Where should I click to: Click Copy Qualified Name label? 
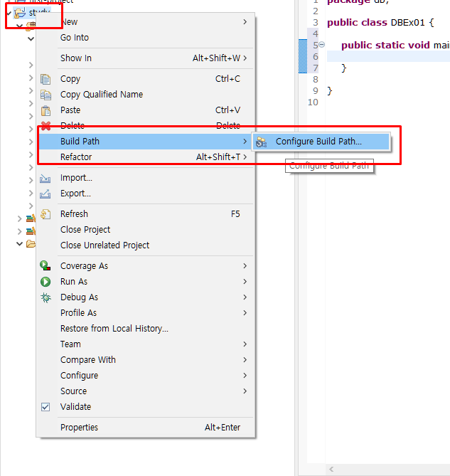click(x=102, y=95)
